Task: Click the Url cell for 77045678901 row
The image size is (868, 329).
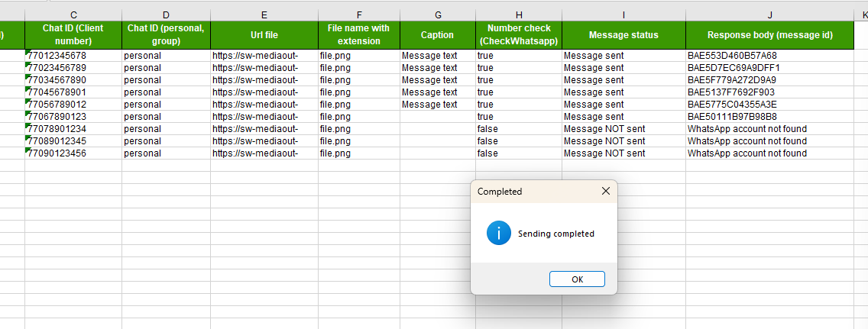Action: point(264,92)
